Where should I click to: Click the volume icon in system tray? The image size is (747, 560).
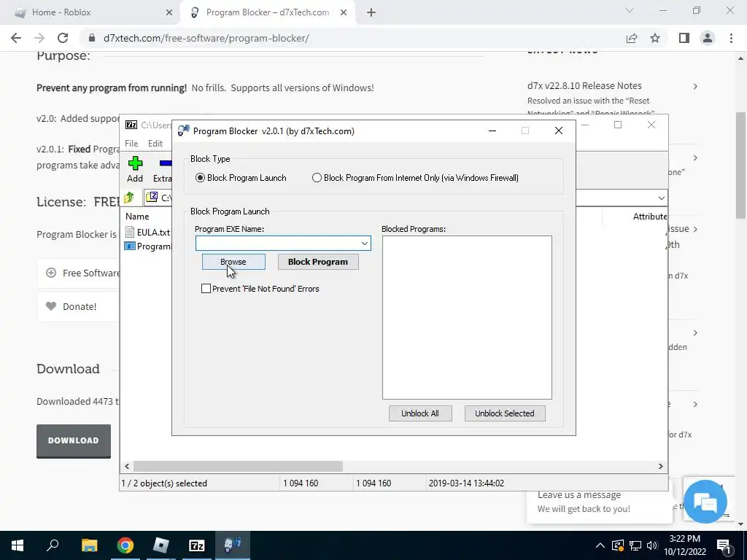(x=652, y=545)
